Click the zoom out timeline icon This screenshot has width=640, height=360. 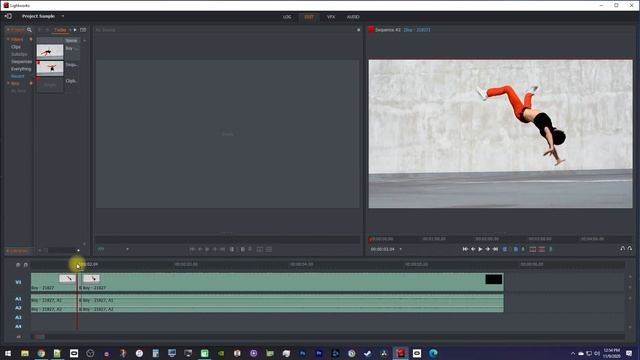click(x=18, y=265)
